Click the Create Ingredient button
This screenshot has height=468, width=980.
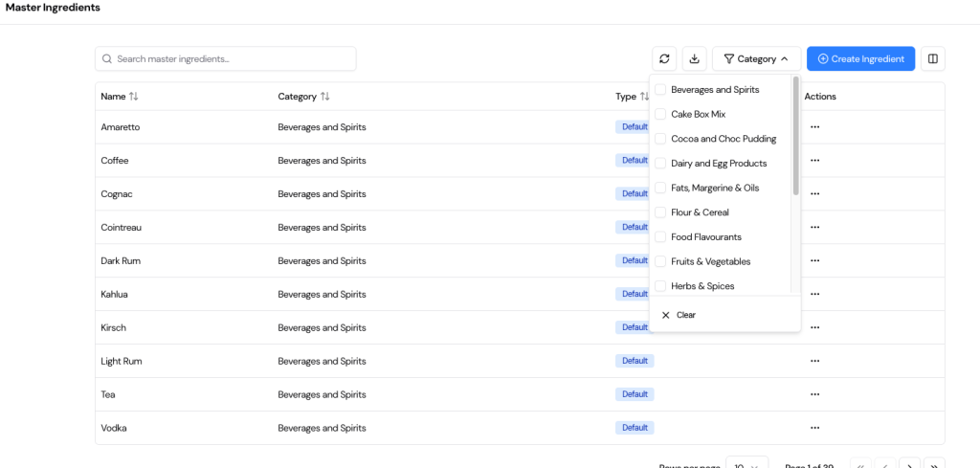(x=860, y=58)
